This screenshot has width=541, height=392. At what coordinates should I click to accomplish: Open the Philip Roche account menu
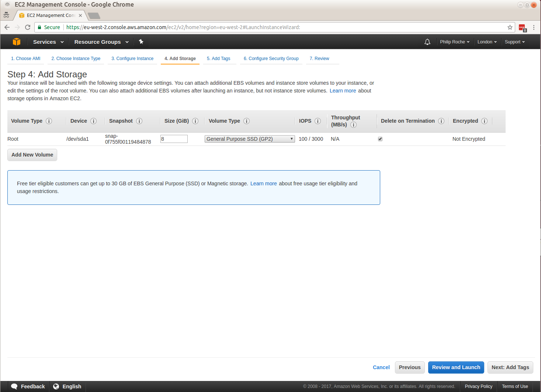(x=455, y=42)
